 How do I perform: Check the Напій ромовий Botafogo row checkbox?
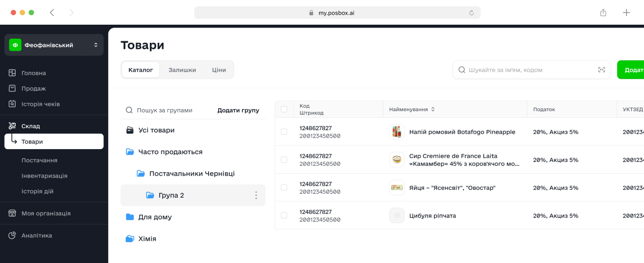point(284,131)
